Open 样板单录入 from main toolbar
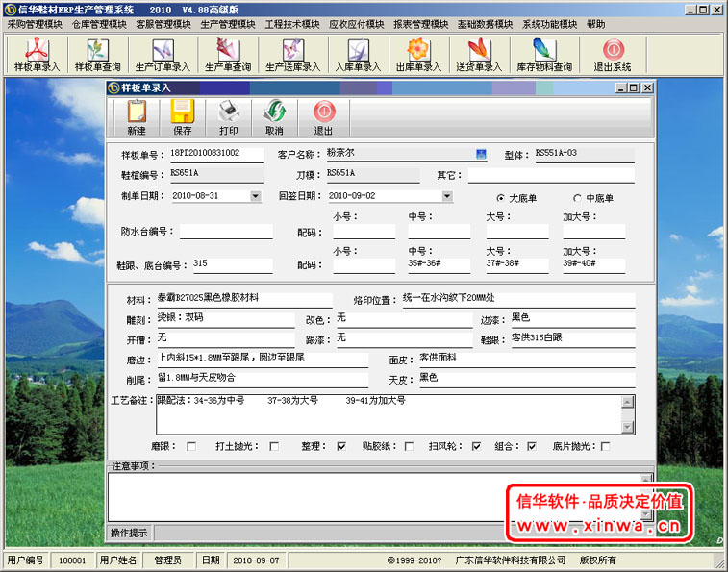Image resolution: width=728 pixels, height=572 pixels. click(x=38, y=55)
